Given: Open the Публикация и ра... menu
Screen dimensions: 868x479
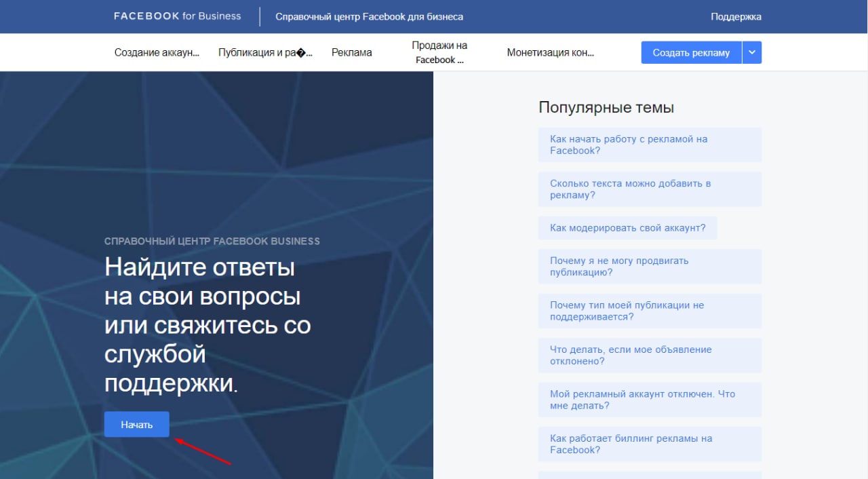Looking at the screenshot, I should (x=265, y=52).
